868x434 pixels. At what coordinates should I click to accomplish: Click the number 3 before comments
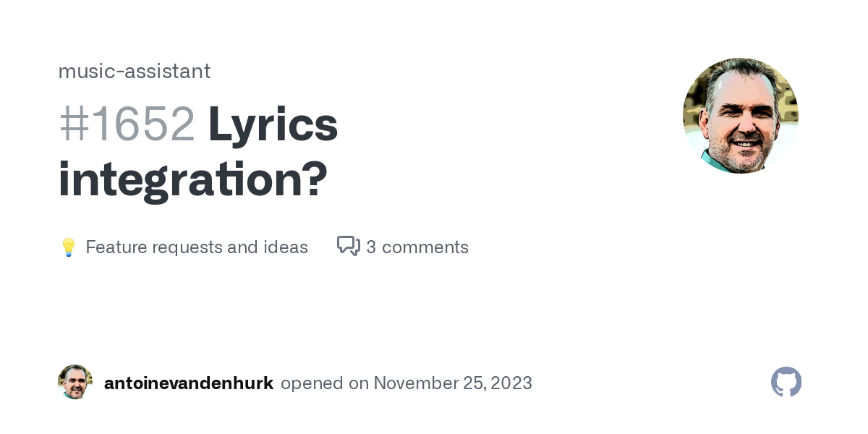[x=371, y=247]
